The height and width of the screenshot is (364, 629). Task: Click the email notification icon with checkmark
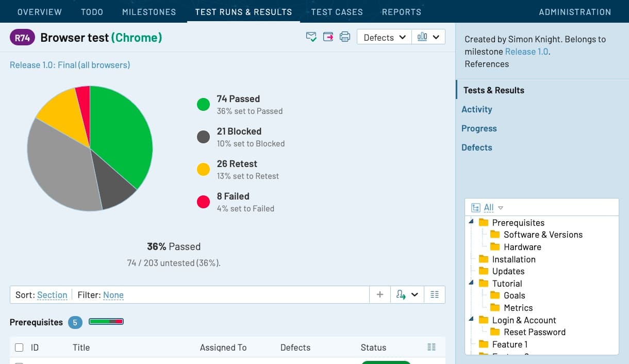pos(311,37)
